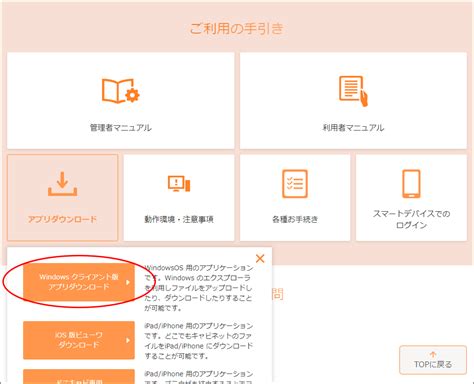Click the 各種お手続き label
This screenshot has width=474, height=384.
click(x=295, y=219)
